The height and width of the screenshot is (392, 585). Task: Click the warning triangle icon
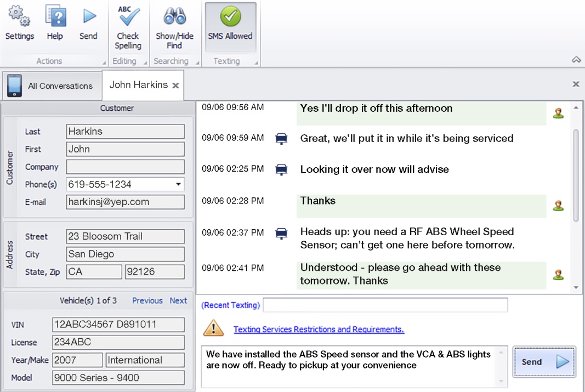point(213,328)
